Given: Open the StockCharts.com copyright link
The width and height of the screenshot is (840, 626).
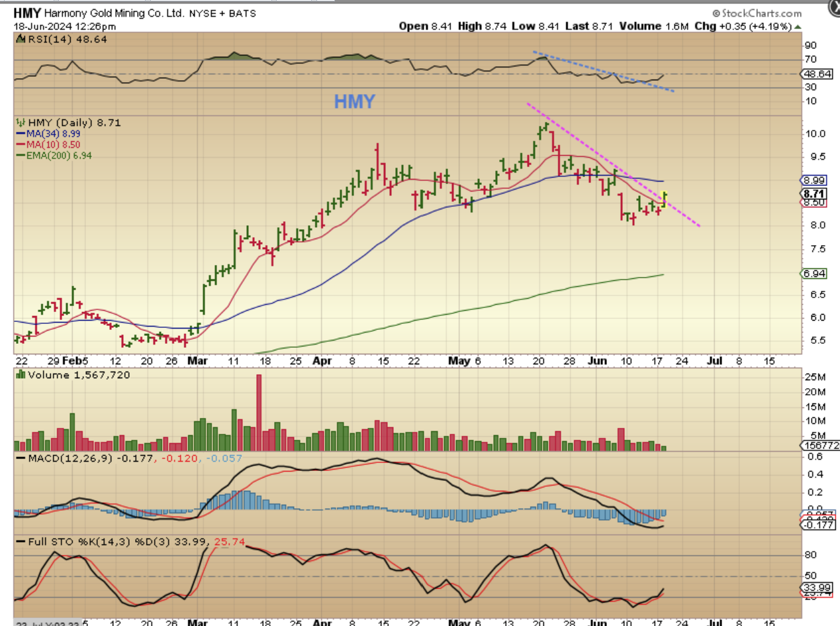Looking at the screenshot, I should coord(757,13).
